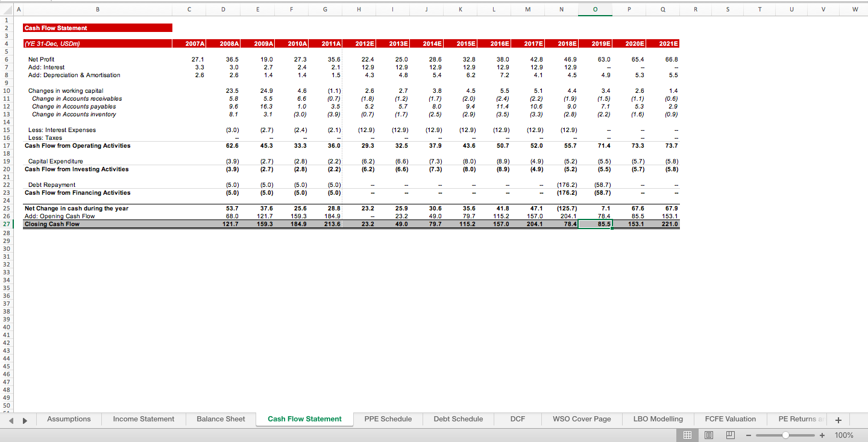
Task: Click the Net Profit row label
Action: click(42, 60)
